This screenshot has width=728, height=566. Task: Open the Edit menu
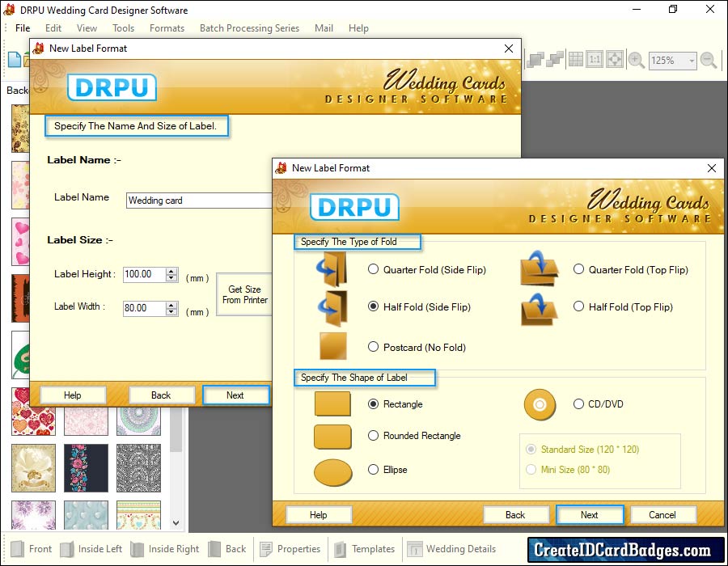53,28
